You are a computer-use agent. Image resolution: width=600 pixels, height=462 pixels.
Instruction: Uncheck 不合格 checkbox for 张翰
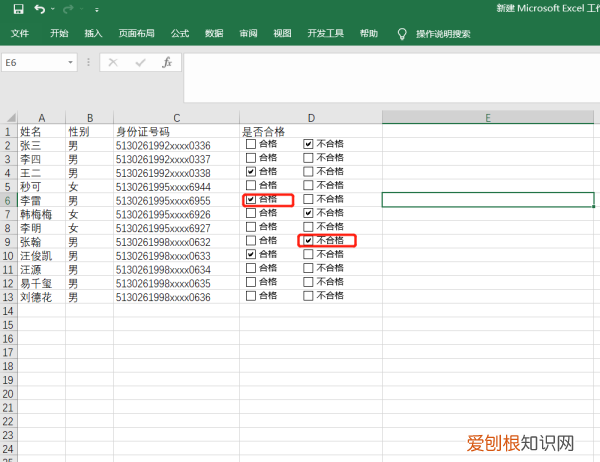pos(308,240)
